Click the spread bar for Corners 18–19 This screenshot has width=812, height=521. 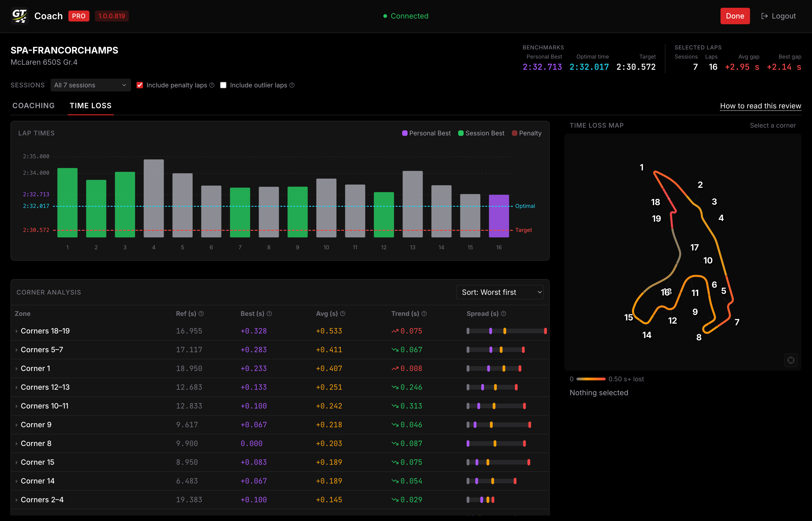[506, 331]
